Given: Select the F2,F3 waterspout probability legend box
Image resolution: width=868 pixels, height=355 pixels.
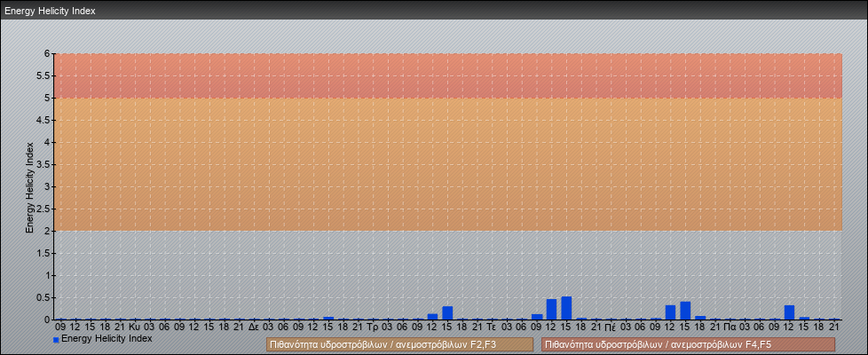Looking at the screenshot, I should [x=399, y=344].
